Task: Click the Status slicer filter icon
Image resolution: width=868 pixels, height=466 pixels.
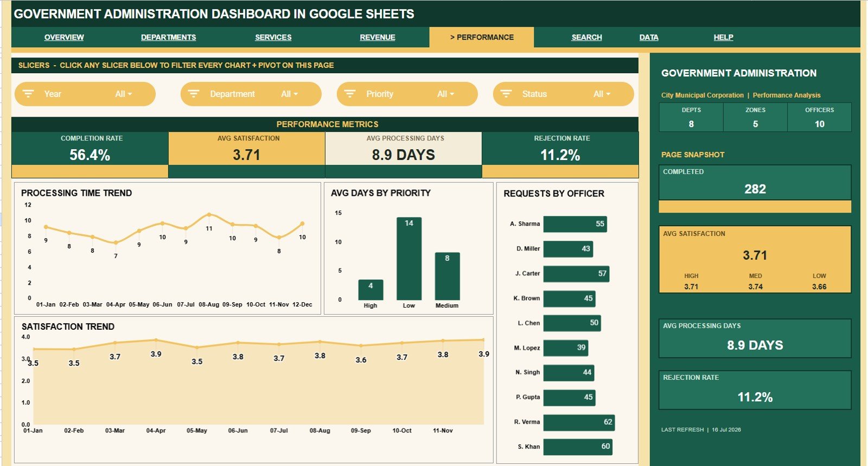Action: [506, 94]
